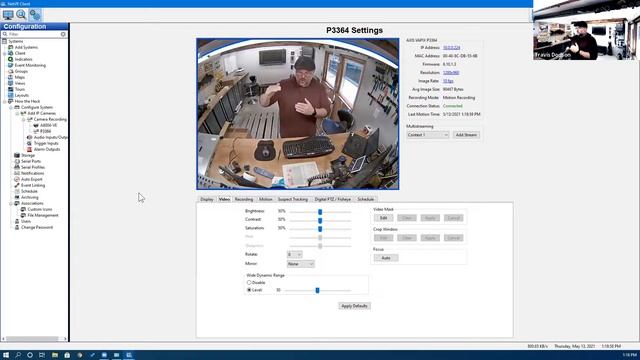This screenshot has width=640, height=360.
Task: Open Serial Profiles in the tree
Action: tap(33, 167)
